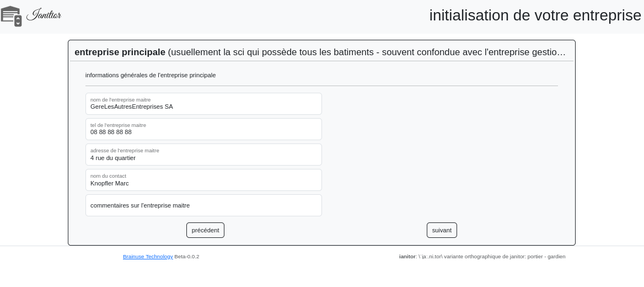The image size is (644, 287).
Task: Click the 'adresse de l'entreprise maitre' field label
Action: (x=125, y=151)
